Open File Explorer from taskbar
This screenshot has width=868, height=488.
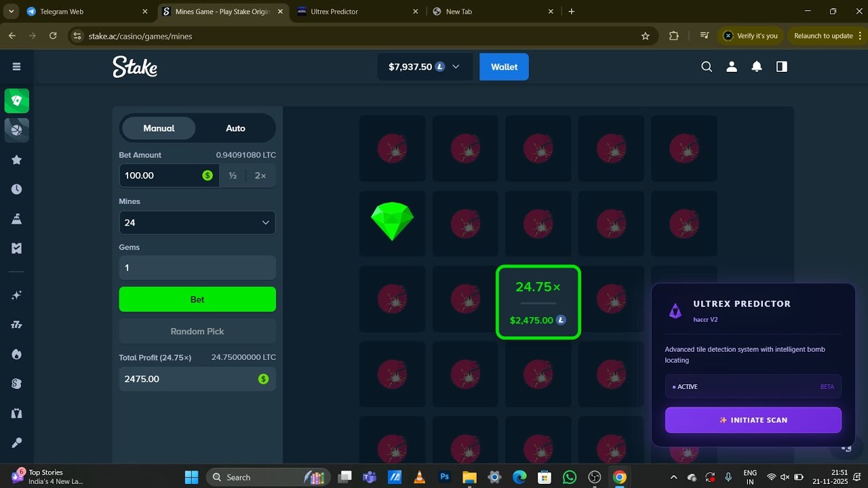(x=469, y=477)
